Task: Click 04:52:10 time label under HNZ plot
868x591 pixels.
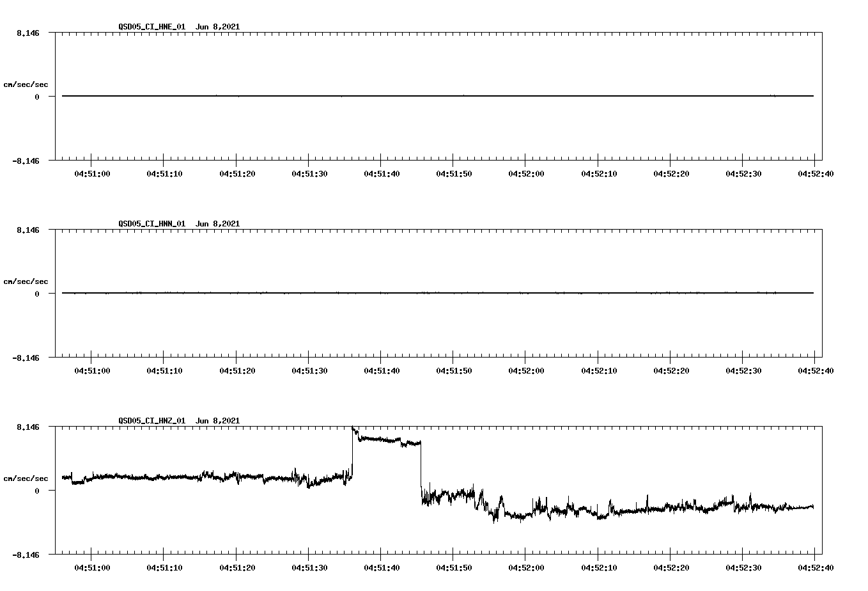Action: click(598, 567)
